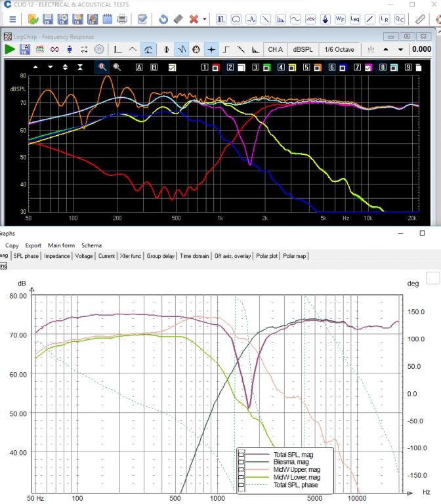Expand Y scale with double arrow icon
The width and height of the screenshot is (441, 504).
pos(65,67)
